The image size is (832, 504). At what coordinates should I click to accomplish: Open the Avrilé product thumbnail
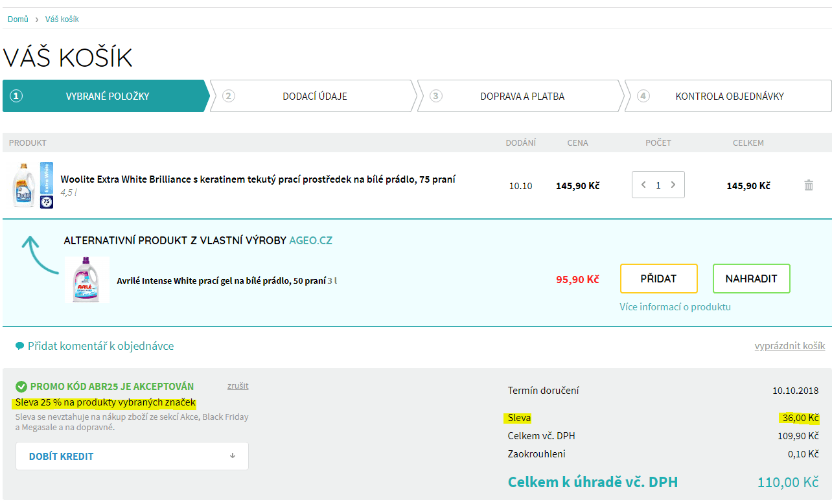[87, 280]
